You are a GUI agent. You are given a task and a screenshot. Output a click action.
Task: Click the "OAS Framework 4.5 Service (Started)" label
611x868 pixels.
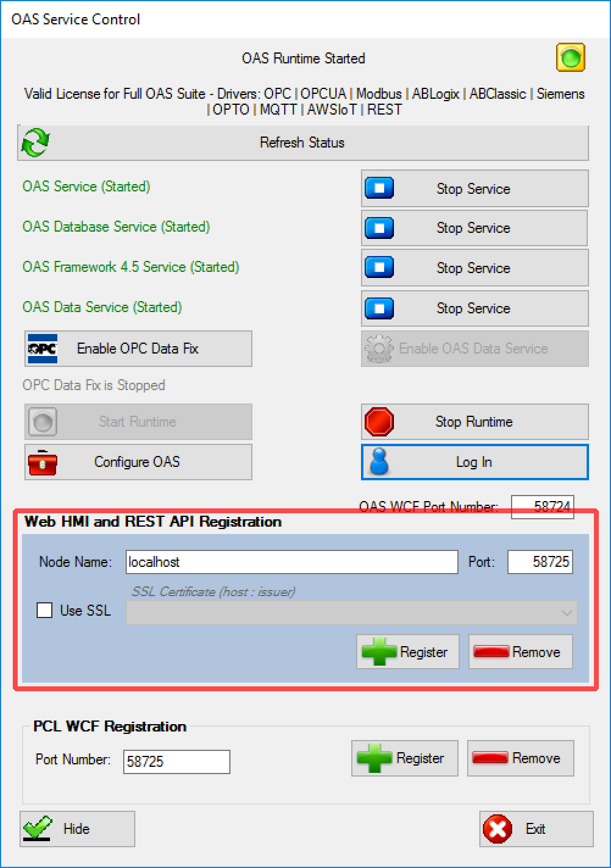pyautogui.click(x=130, y=267)
